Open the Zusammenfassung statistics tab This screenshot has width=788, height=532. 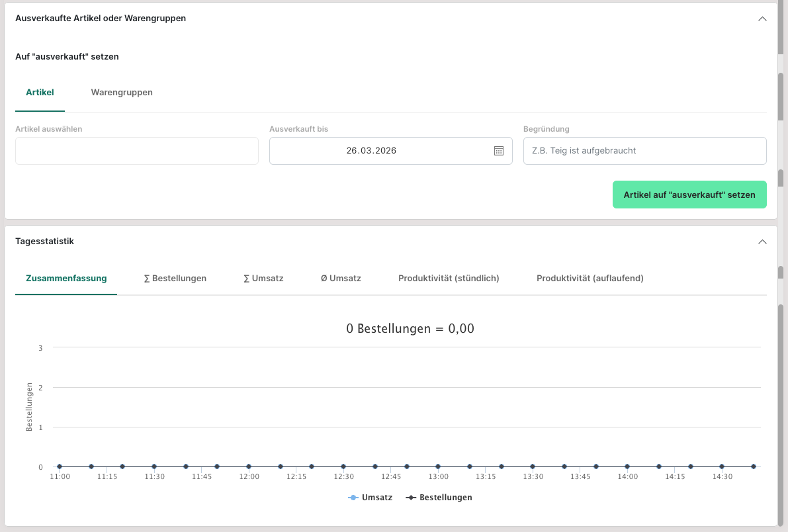point(66,279)
